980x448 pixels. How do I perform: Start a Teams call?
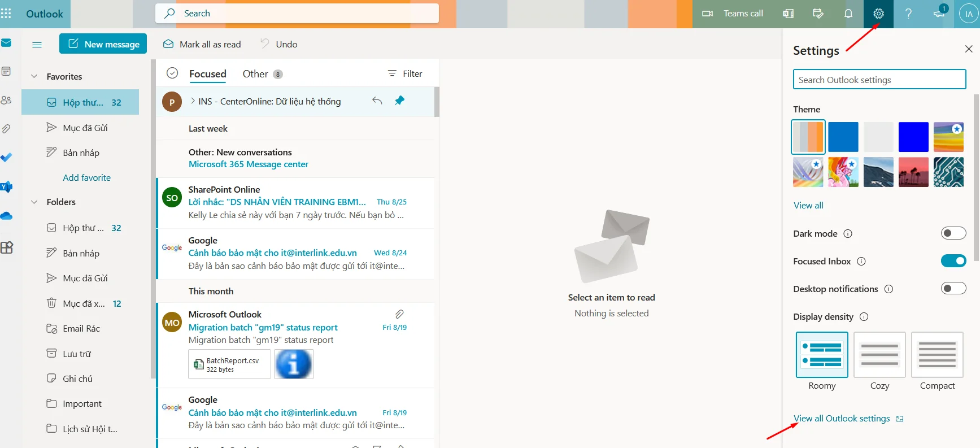pyautogui.click(x=732, y=14)
